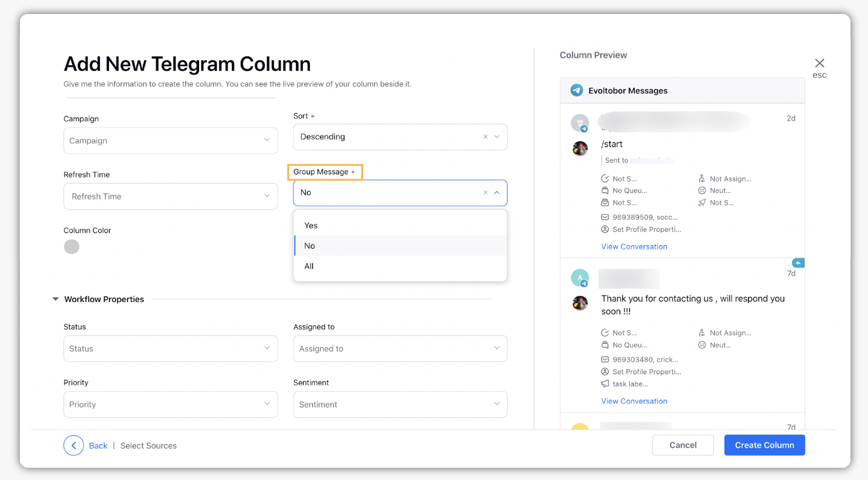This screenshot has height=480, width=868.
Task: Open the Sort dropdown chevron
Action: [497, 137]
